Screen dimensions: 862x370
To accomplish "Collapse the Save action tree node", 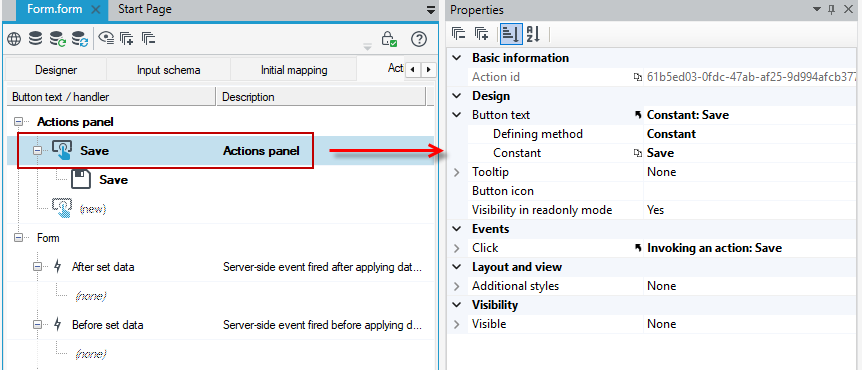I will pos(37,151).
